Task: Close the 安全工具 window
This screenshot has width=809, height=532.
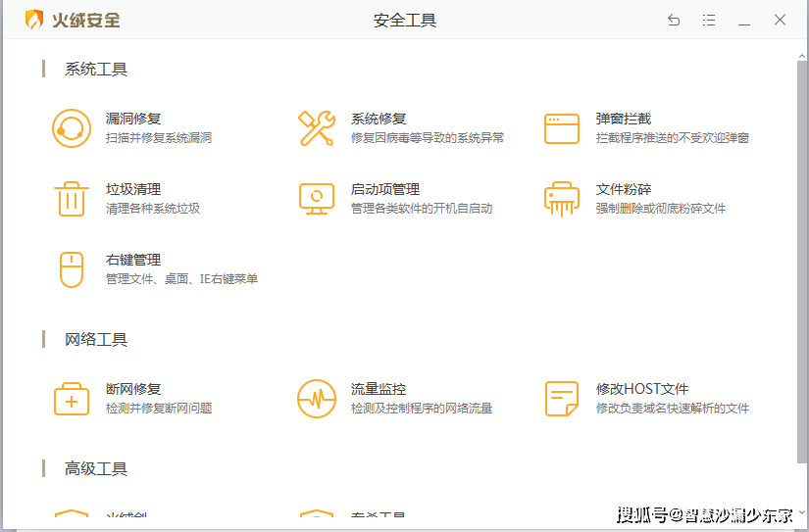Action: 780,20
